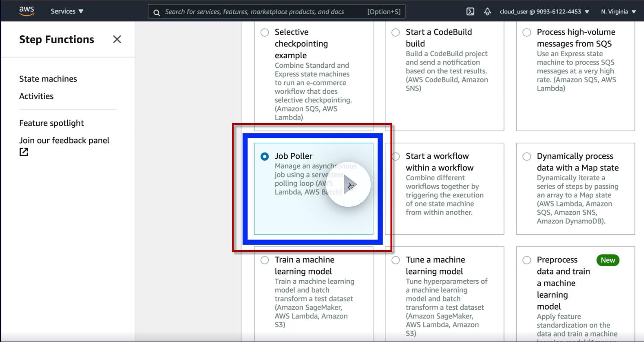644x342 pixels.
Task: Click the Selective checkpointing example title
Action: 301,44
